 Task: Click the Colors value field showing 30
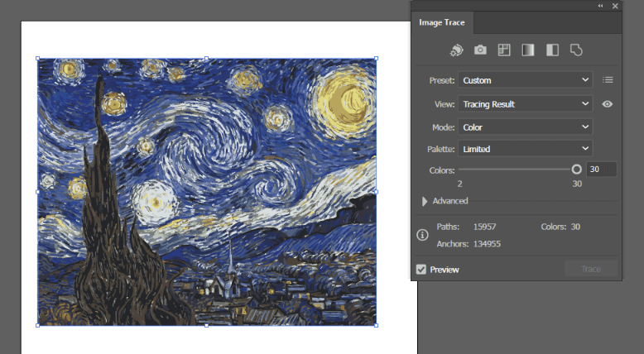pyautogui.click(x=601, y=170)
